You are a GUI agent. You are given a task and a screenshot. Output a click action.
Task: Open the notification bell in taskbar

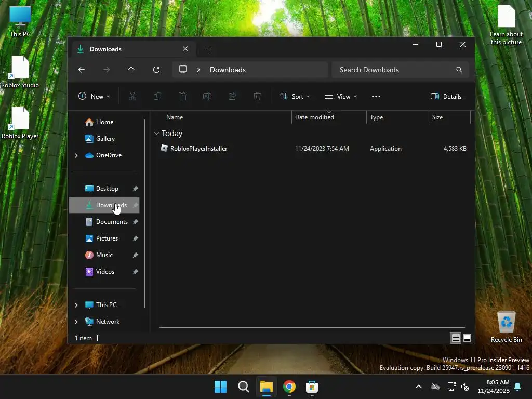(518, 387)
